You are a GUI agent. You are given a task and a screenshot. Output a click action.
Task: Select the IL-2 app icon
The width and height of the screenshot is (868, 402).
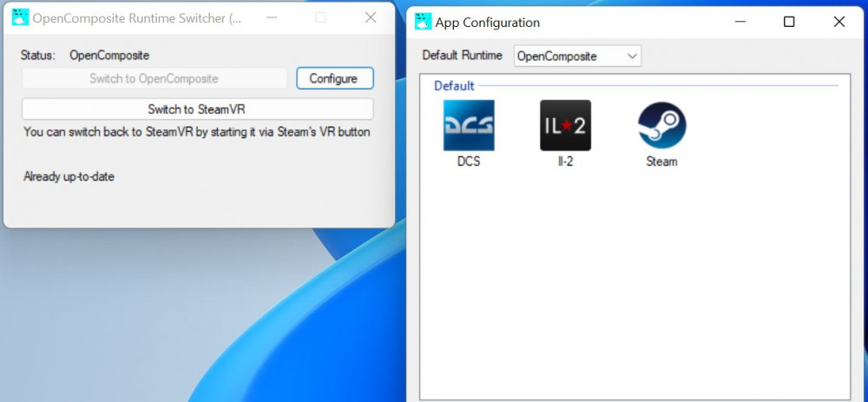point(565,125)
